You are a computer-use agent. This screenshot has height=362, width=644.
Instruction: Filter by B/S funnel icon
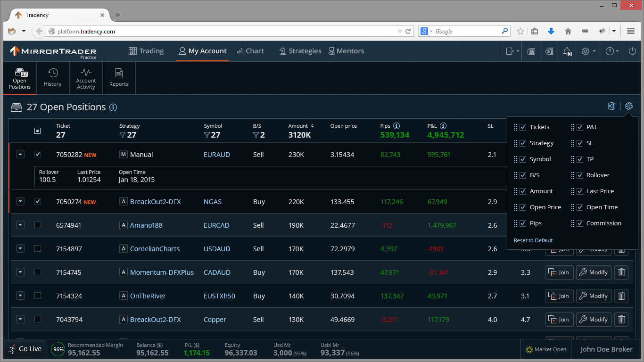[x=256, y=135]
